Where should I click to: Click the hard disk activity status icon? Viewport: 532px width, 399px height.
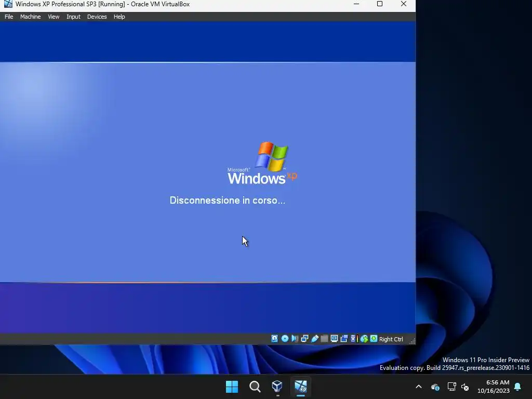pyautogui.click(x=274, y=339)
